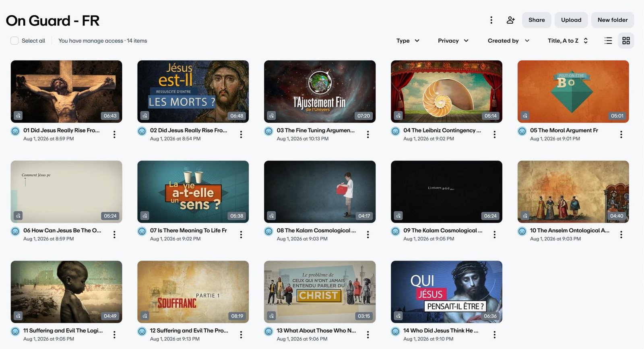Switch to grid view layout
Viewport: 644px width, 349px height.
pos(626,41)
